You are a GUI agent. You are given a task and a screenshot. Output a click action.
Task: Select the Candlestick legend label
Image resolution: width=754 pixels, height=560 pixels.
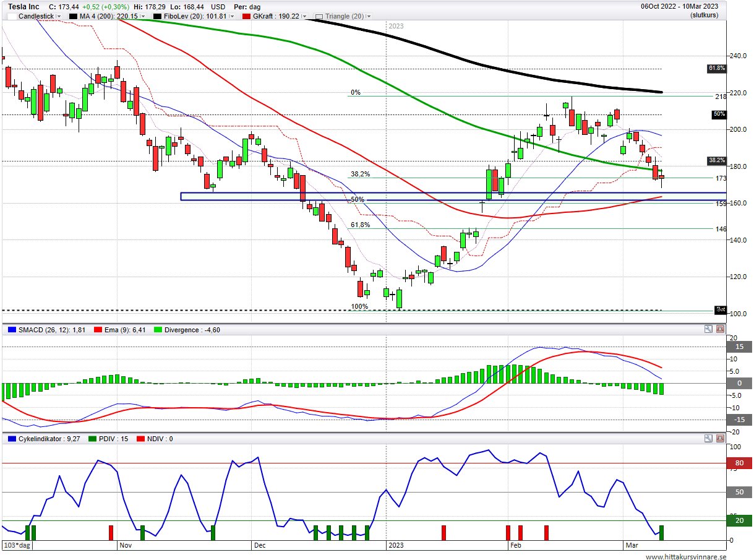pyautogui.click(x=36, y=16)
